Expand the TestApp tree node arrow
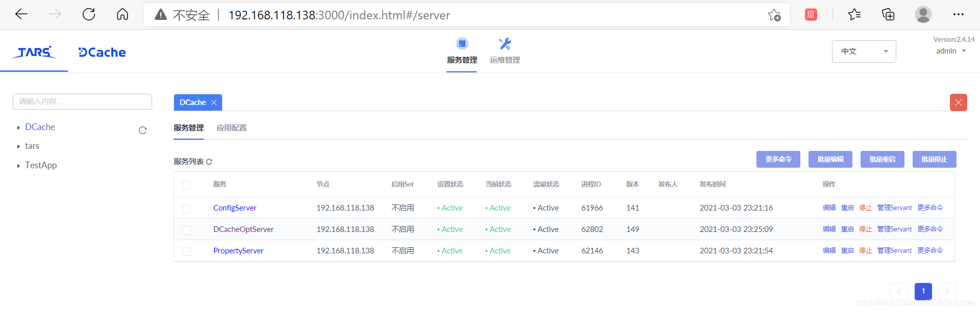The image size is (980, 312). pyautogui.click(x=18, y=166)
